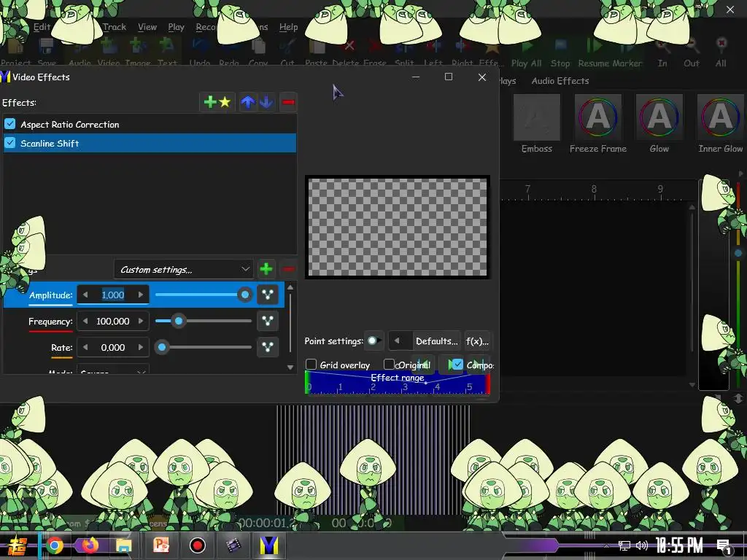The height and width of the screenshot is (560, 747).
Task: Select Scanline Shift effect row
Action: 150,143
